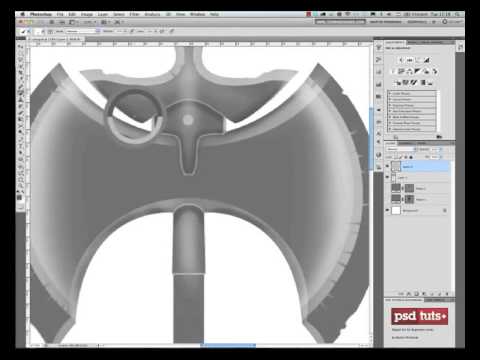Viewport: 480px width, 360px height.
Task: Expand the Exposure Presets list
Action: (390, 105)
